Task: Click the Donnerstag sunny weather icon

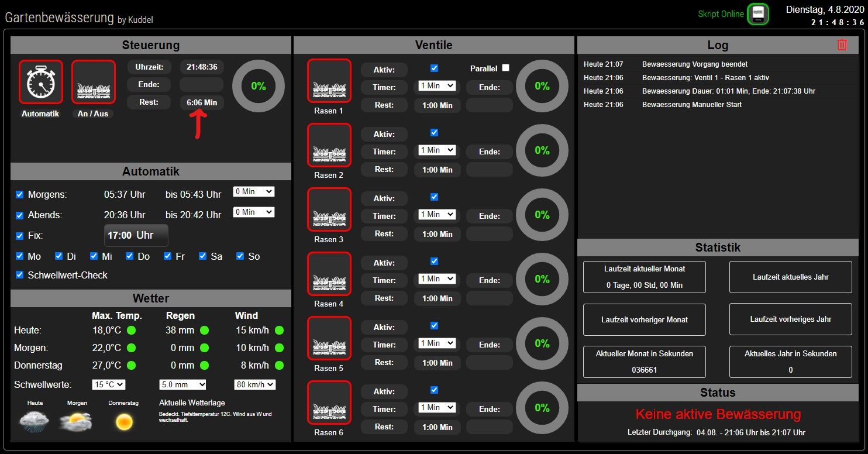Action: (x=123, y=421)
